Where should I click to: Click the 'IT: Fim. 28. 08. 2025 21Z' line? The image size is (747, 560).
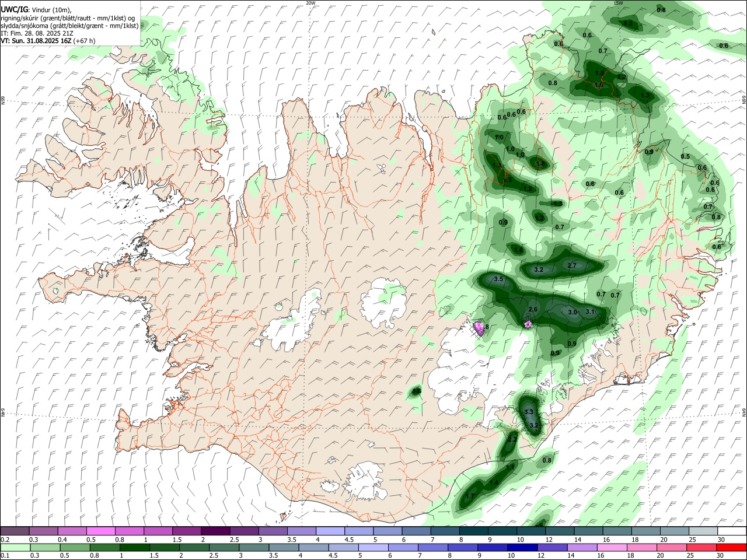click(x=37, y=33)
